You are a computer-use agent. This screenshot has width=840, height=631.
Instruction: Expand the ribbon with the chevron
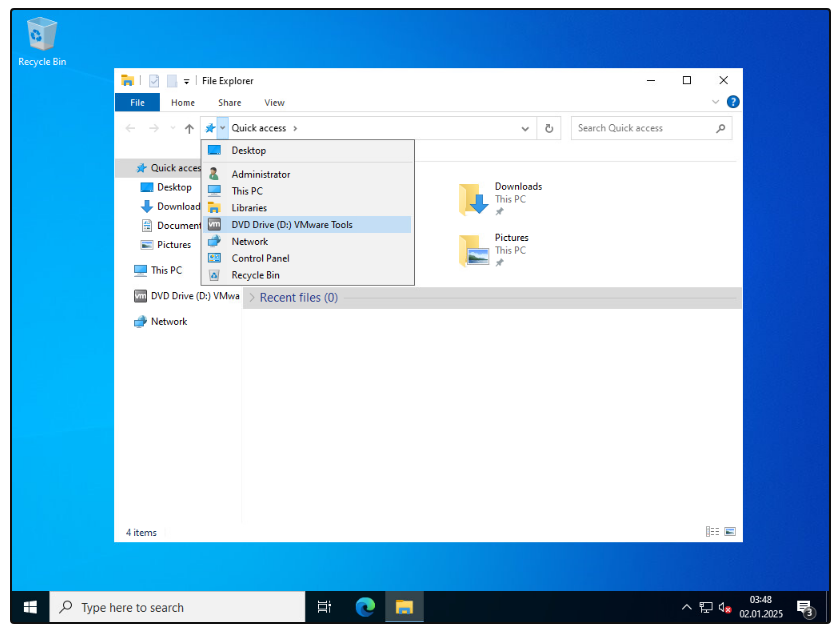point(715,102)
